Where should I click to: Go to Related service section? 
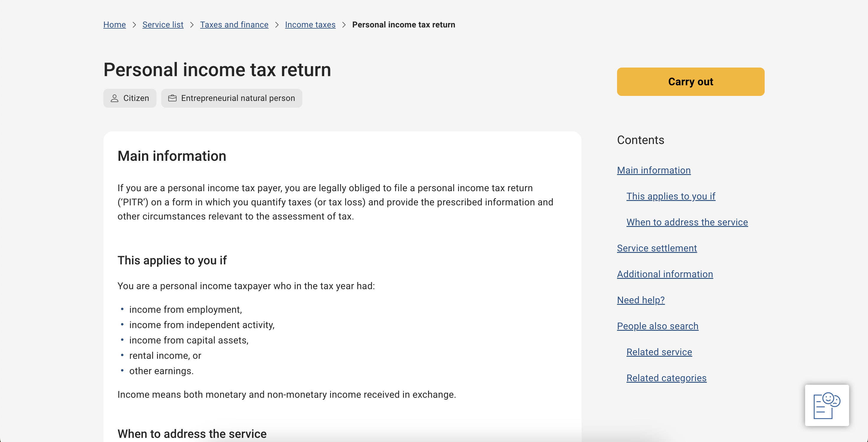coord(659,352)
